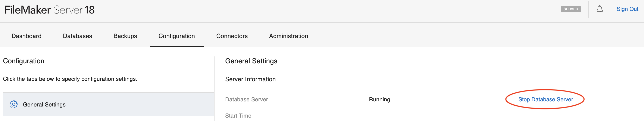The height and width of the screenshot is (121, 644).
Task: Switch to the Administration tab
Action: [x=288, y=36]
